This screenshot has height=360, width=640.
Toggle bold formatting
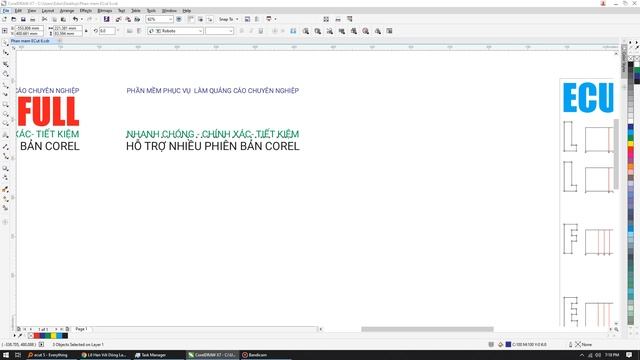pos(242,31)
